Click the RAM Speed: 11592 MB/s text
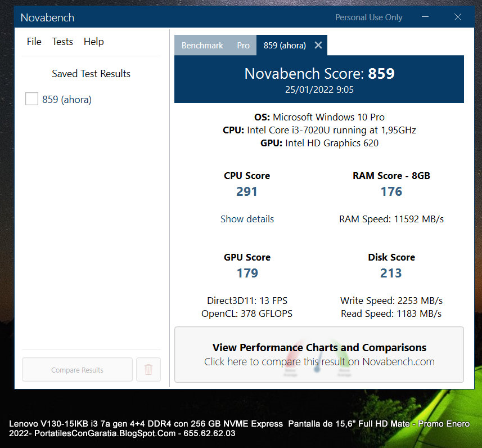 (x=391, y=219)
